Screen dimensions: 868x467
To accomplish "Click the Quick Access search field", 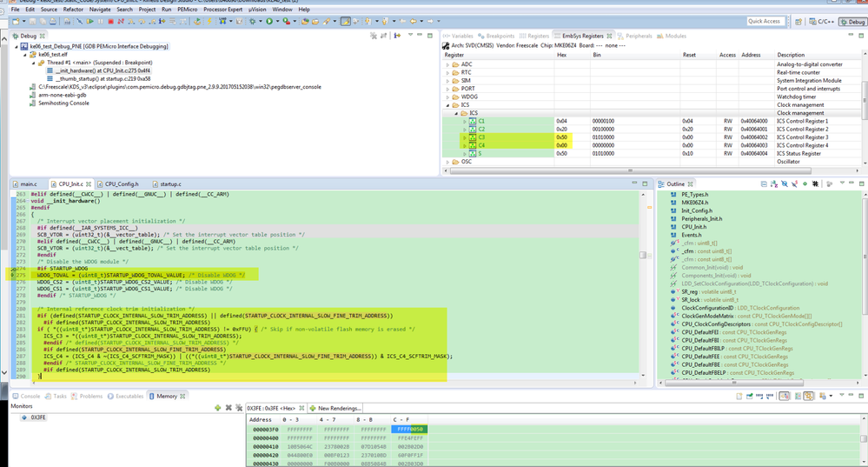I will 765,21.
